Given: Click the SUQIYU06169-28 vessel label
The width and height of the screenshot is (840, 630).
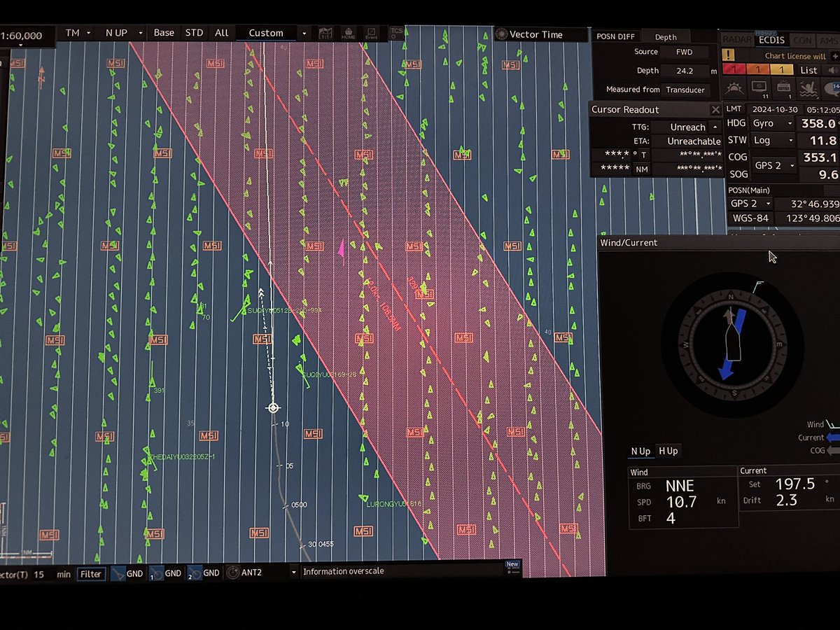Looking at the screenshot, I should (x=330, y=374).
